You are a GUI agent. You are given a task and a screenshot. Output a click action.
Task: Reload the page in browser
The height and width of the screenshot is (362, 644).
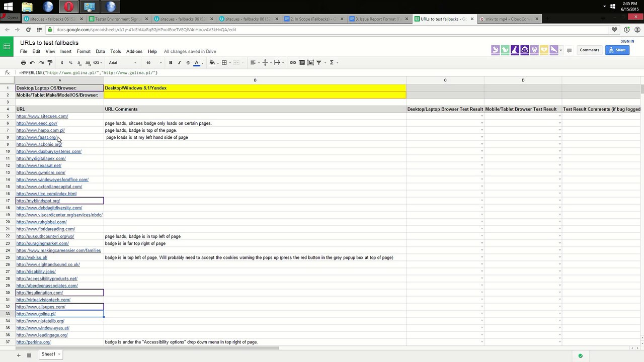point(29,30)
